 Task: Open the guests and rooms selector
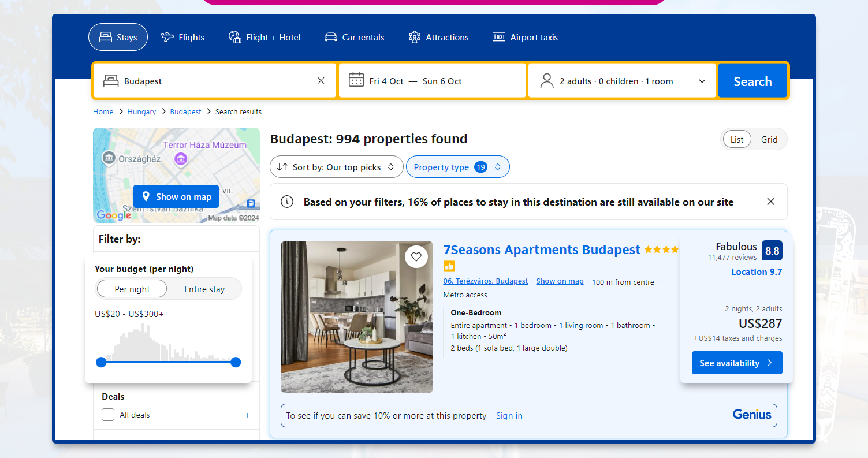622,80
